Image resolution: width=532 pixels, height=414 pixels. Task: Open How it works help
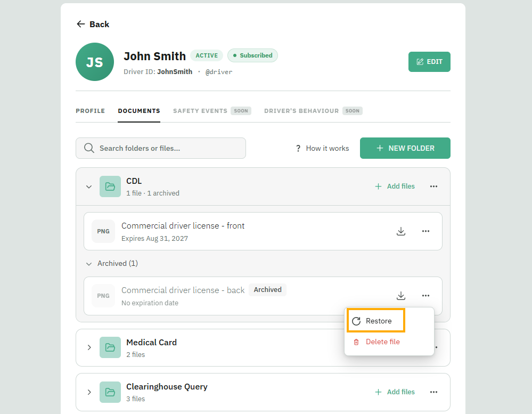coord(322,148)
